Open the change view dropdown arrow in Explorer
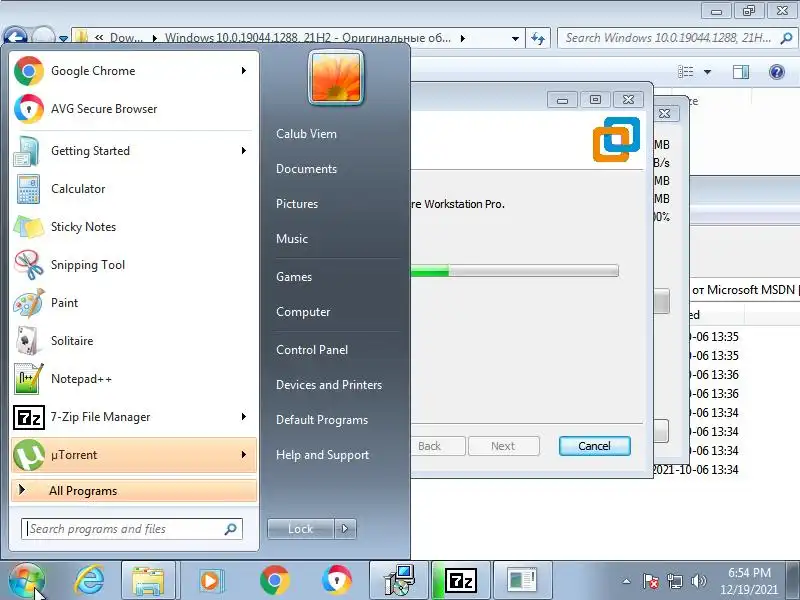This screenshot has width=800, height=600. point(708,72)
